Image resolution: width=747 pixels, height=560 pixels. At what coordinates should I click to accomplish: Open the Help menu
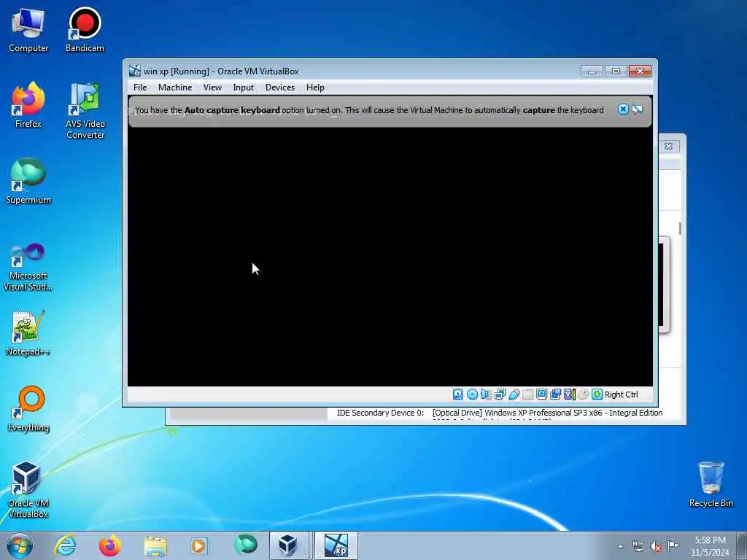coord(315,87)
